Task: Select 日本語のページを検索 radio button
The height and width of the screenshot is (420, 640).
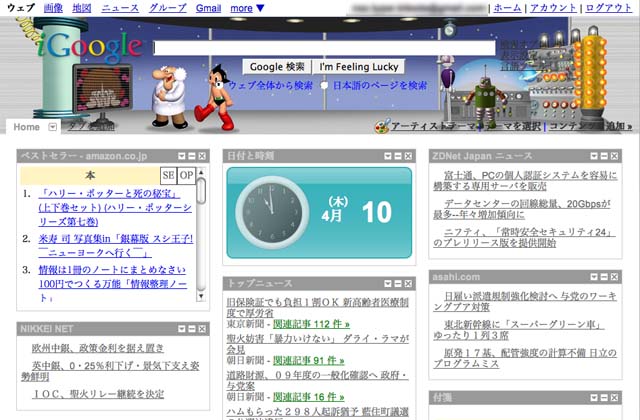Action: [324, 86]
